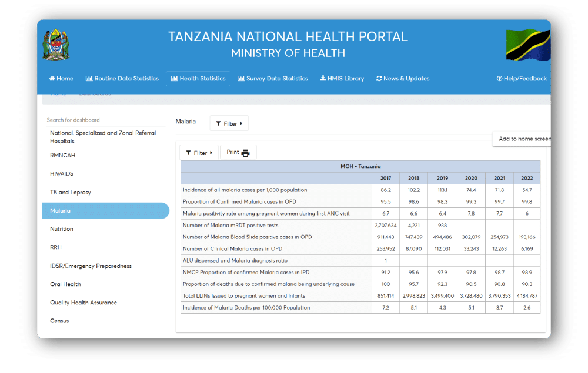
Task: Open Health Statistics menu
Action: click(198, 79)
